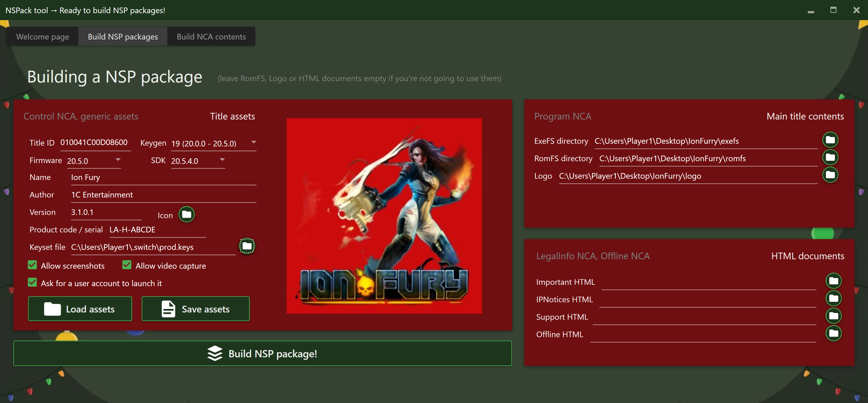Screen dimensions: 868x403
Task: Browse for the RomFS directory
Action: click(x=830, y=157)
